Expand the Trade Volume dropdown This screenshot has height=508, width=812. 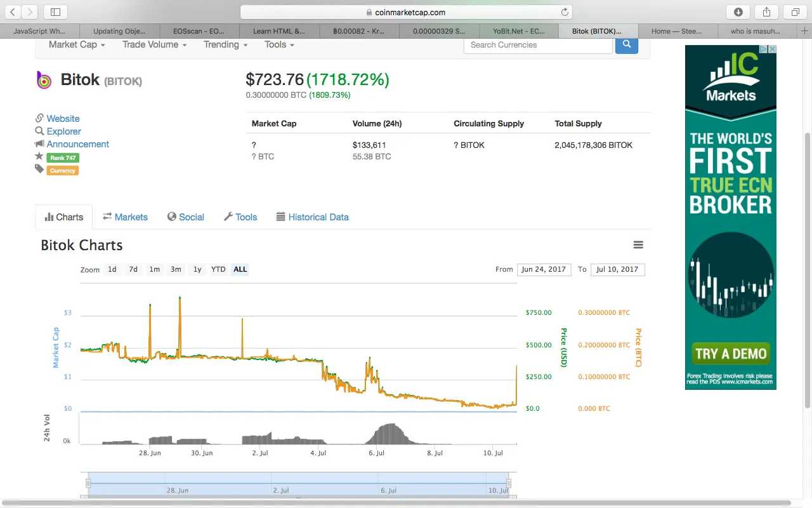(x=154, y=44)
